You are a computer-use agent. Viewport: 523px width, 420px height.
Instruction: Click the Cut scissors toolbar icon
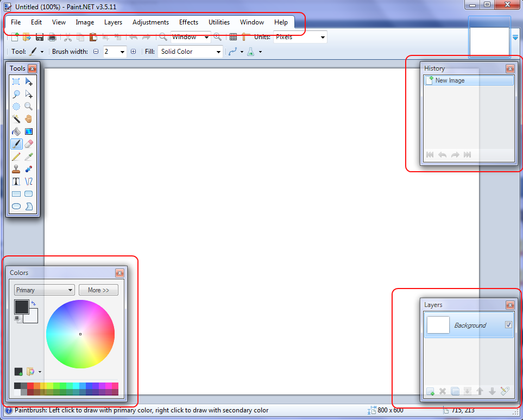pos(68,37)
